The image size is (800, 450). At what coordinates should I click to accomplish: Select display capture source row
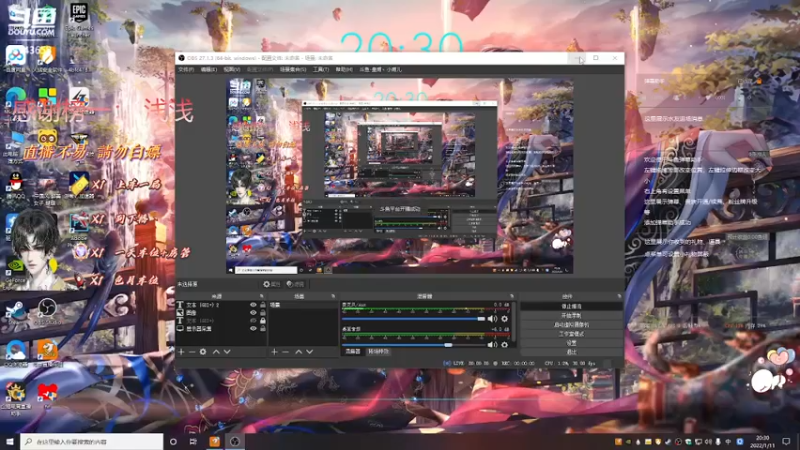click(221, 329)
